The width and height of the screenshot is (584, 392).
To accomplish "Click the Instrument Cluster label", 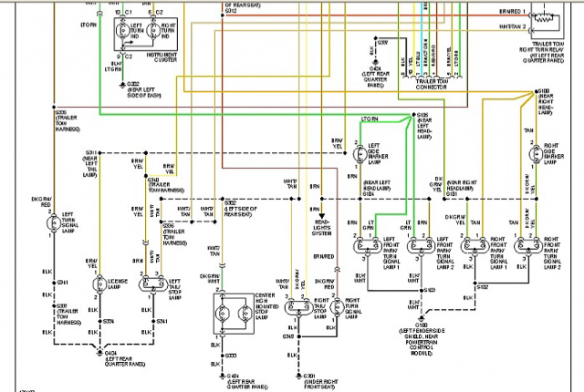I will (162, 57).
